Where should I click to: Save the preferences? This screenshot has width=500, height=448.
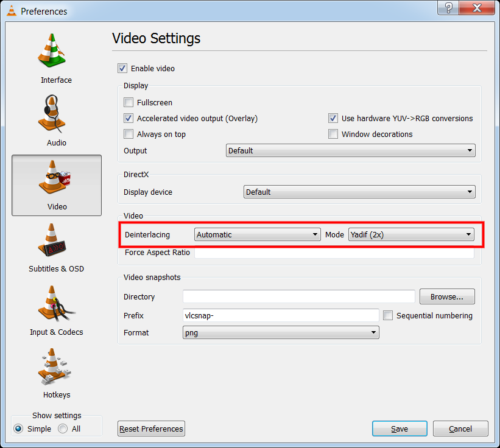pos(400,429)
